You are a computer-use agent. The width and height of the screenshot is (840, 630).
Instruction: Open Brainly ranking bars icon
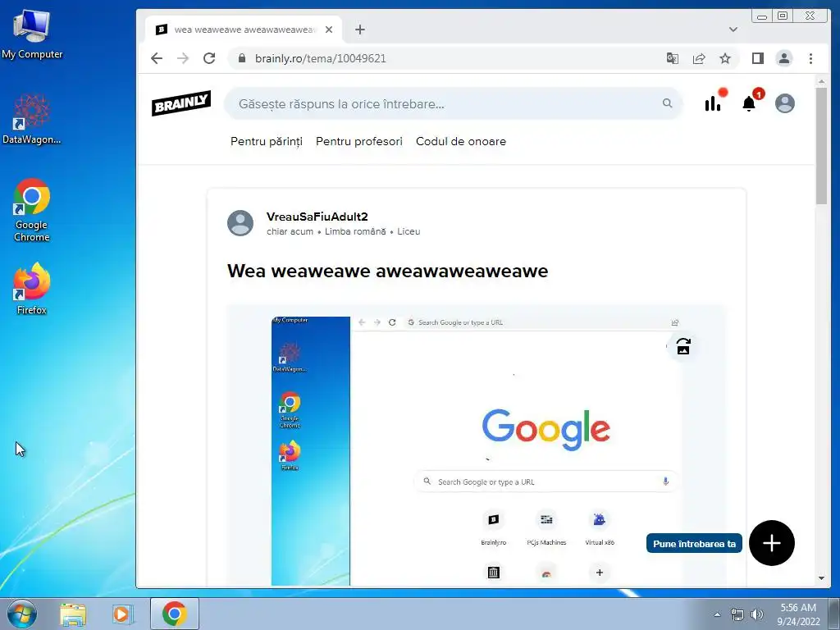(x=713, y=103)
